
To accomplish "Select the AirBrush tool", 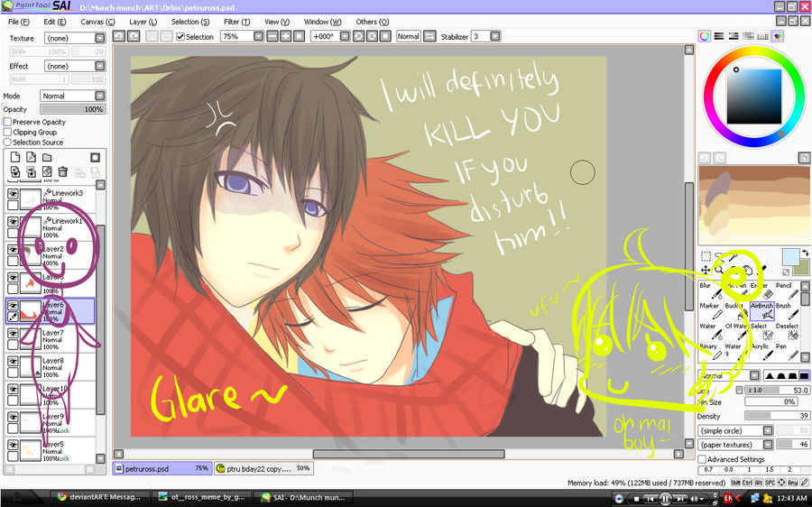I will pyautogui.click(x=761, y=310).
